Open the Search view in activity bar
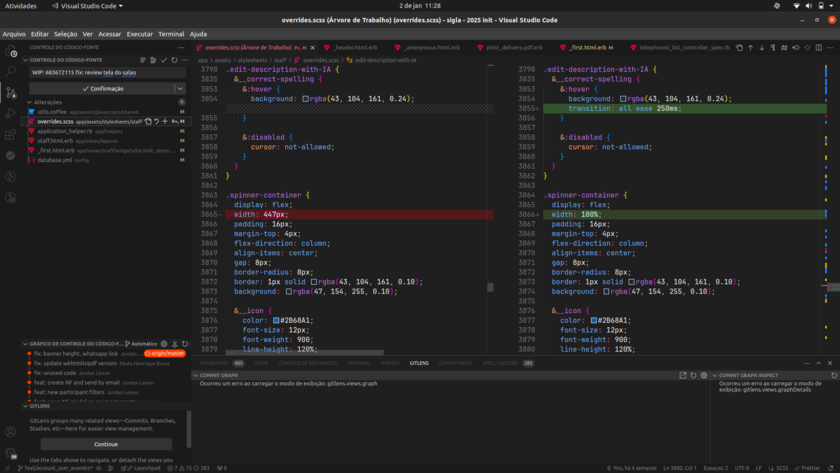The width and height of the screenshot is (840, 473). point(11,71)
